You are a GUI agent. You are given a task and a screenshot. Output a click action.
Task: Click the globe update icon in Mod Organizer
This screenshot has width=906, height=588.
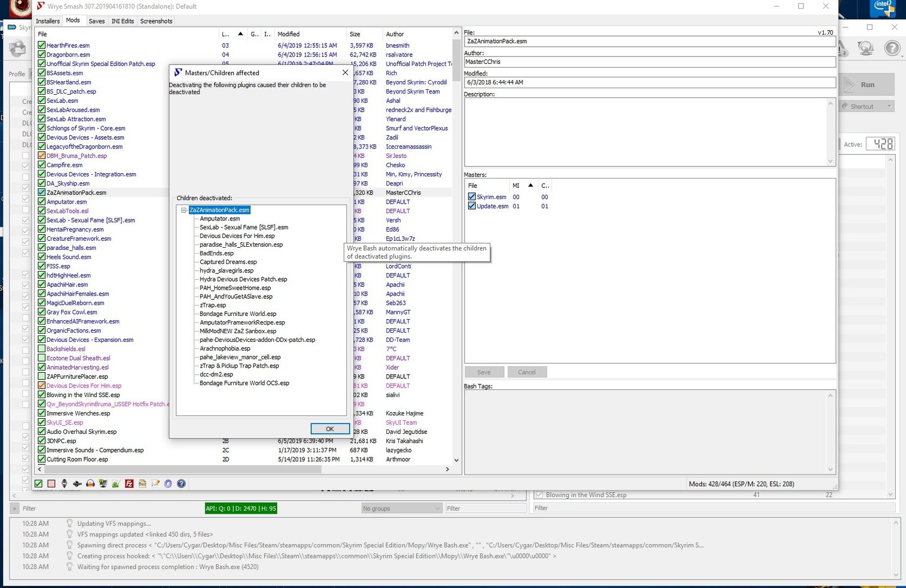tap(866, 48)
